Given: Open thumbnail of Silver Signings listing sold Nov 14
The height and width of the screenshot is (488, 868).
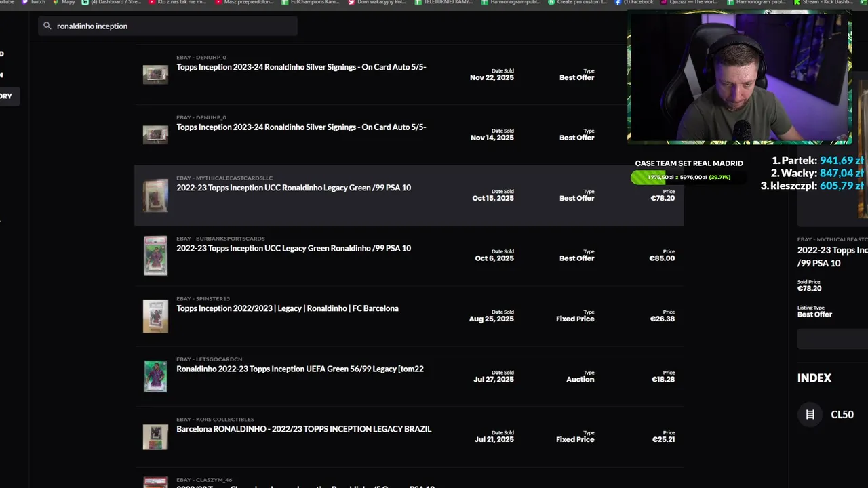Looking at the screenshot, I should [x=155, y=135].
